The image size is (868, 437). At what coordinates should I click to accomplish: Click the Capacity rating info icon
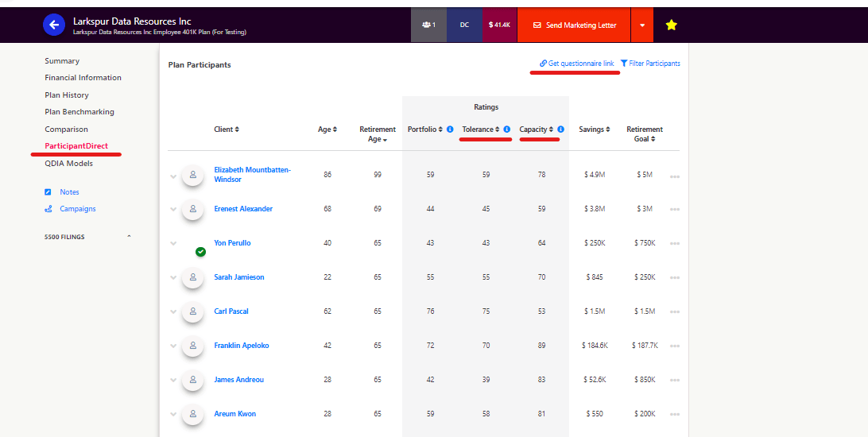(560, 130)
